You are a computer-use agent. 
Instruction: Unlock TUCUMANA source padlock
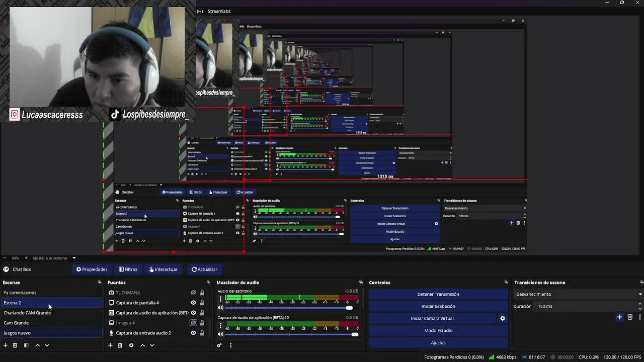click(x=202, y=293)
